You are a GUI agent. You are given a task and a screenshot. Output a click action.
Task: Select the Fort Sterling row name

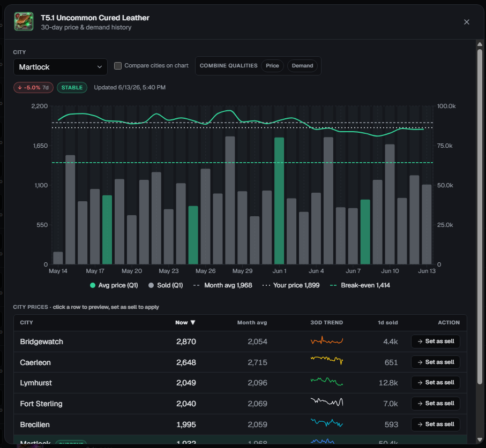click(x=41, y=404)
